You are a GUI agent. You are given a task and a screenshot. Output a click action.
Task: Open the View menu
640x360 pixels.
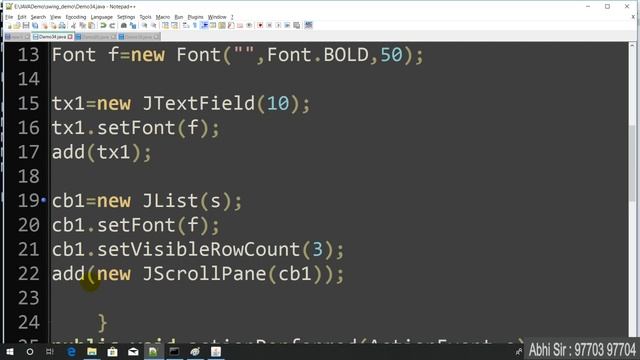[56, 17]
